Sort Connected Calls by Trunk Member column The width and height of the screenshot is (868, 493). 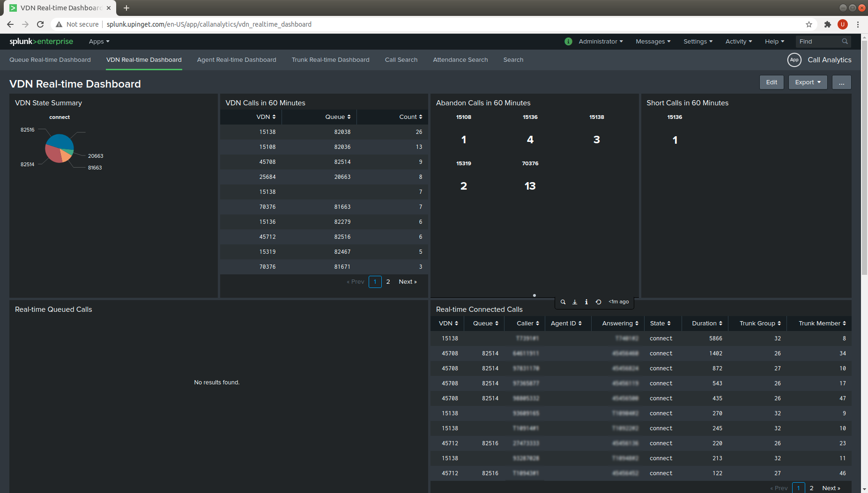pyautogui.click(x=822, y=324)
